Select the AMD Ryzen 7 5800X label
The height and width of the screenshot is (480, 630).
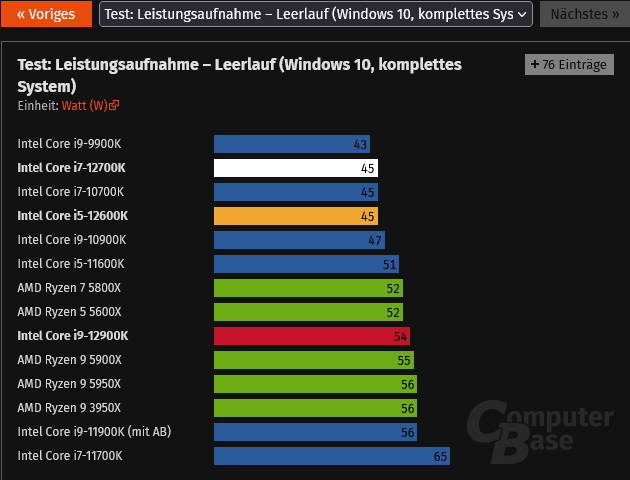(69, 288)
